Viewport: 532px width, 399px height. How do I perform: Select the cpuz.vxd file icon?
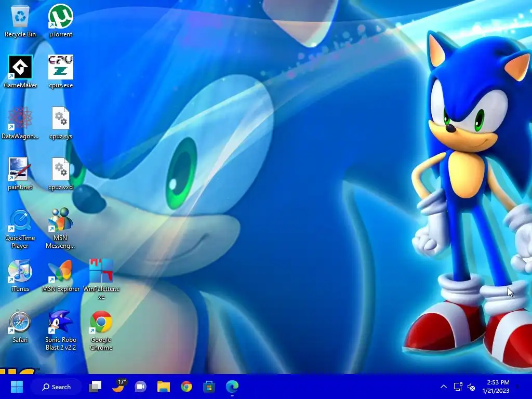click(x=61, y=169)
